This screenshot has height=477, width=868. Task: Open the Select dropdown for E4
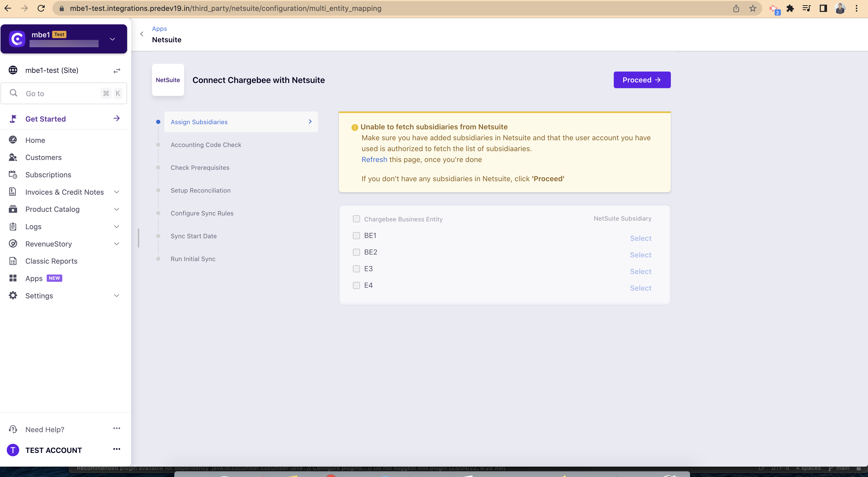click(640, 288)
